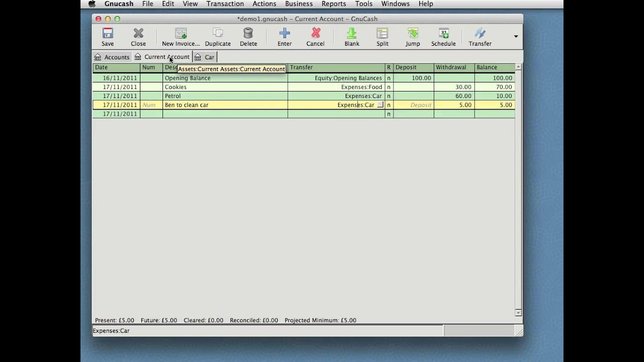Toggle reconcile flag on Cookies row
The width and height of the screenshot is (644, 362).
click(389, 87)
